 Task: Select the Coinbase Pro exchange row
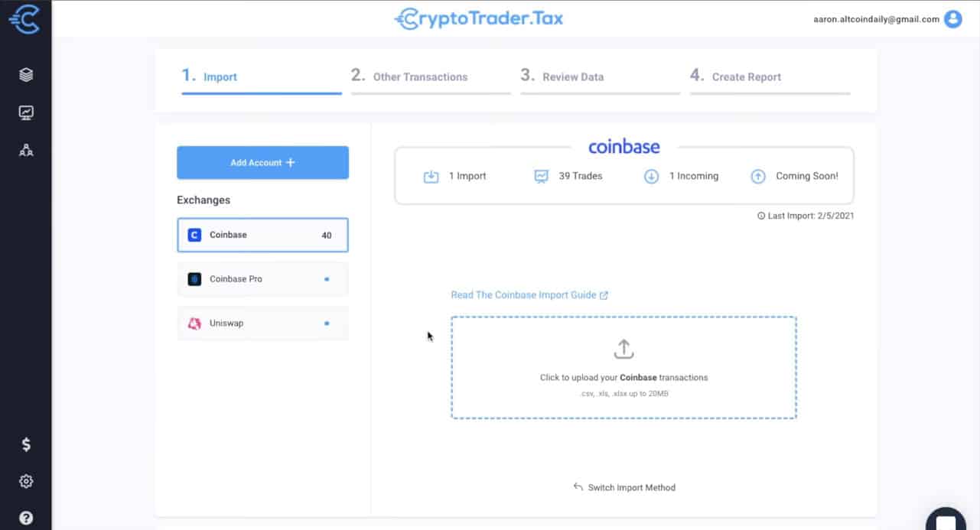point(263,279)
